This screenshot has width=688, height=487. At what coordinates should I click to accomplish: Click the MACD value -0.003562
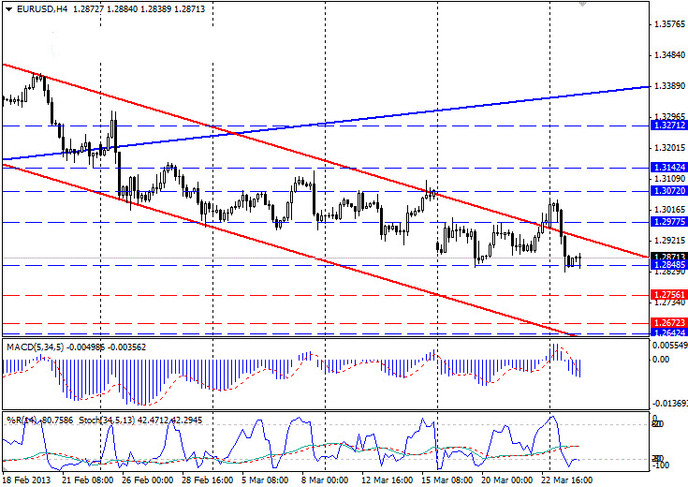(x=127, y=347)
